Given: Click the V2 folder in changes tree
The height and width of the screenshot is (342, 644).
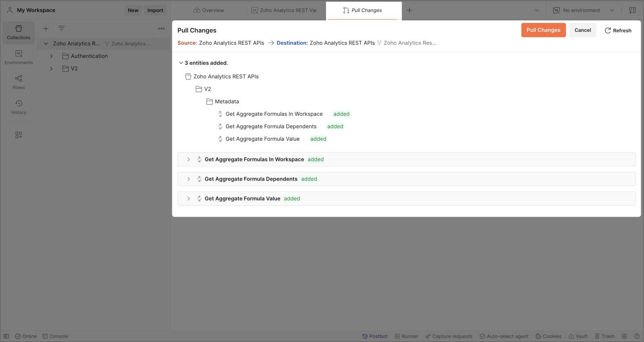Looking at the screenshot, I should click(x=204, y=89).
